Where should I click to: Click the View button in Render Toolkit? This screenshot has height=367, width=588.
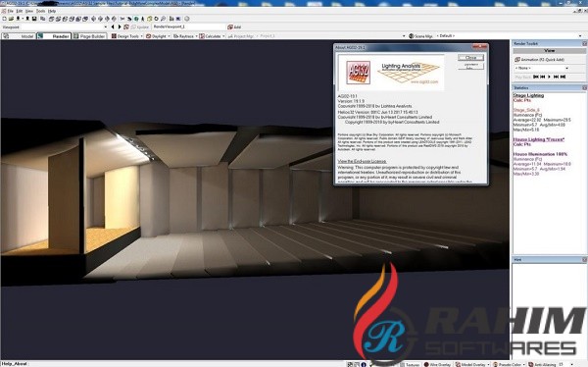550,50
